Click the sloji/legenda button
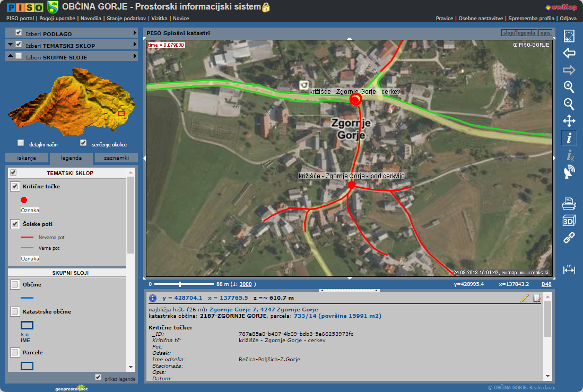The width and height of the screenshot is (583, 392). 518,33
